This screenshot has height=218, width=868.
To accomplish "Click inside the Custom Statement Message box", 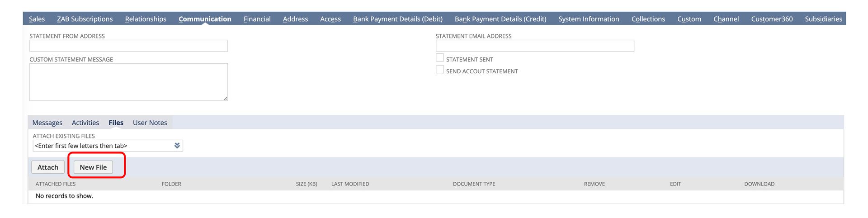I will [x=128, y=82].
